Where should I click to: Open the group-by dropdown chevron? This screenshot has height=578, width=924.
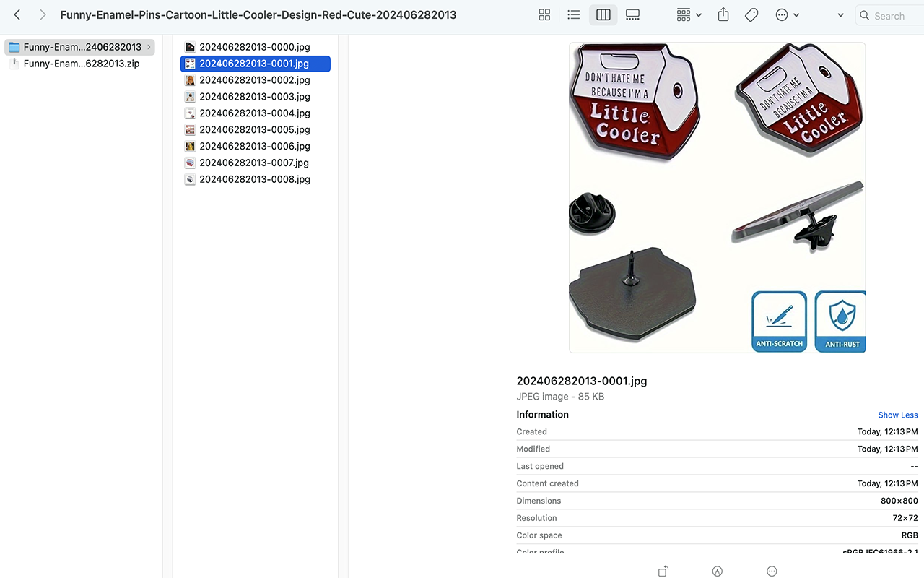click(x=698, y=14)
